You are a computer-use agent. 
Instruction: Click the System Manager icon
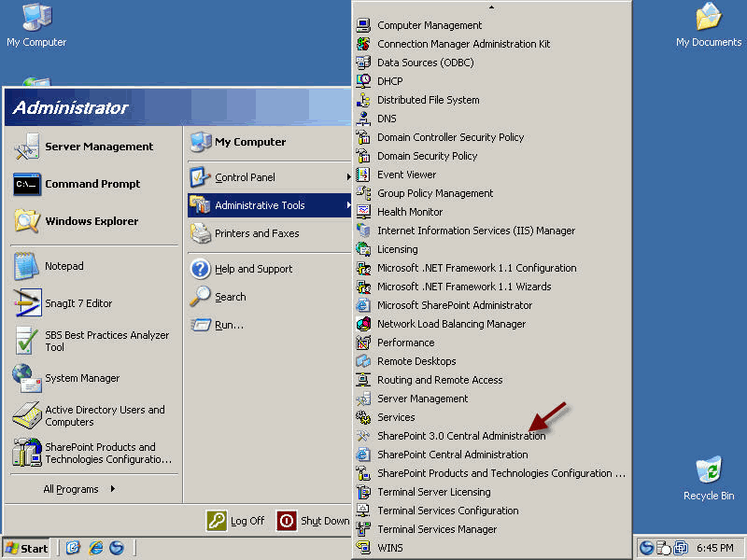(27, 378)
